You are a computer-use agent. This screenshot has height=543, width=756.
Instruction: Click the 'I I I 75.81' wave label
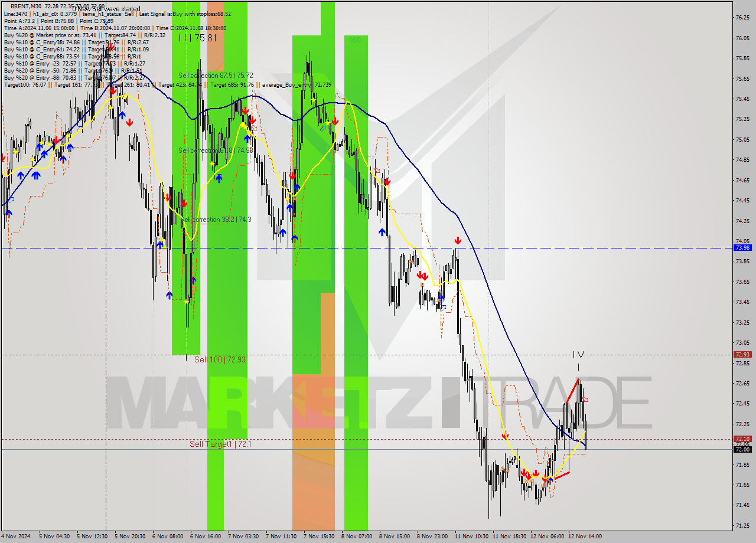pyautogui.click(x=198, y=38)
